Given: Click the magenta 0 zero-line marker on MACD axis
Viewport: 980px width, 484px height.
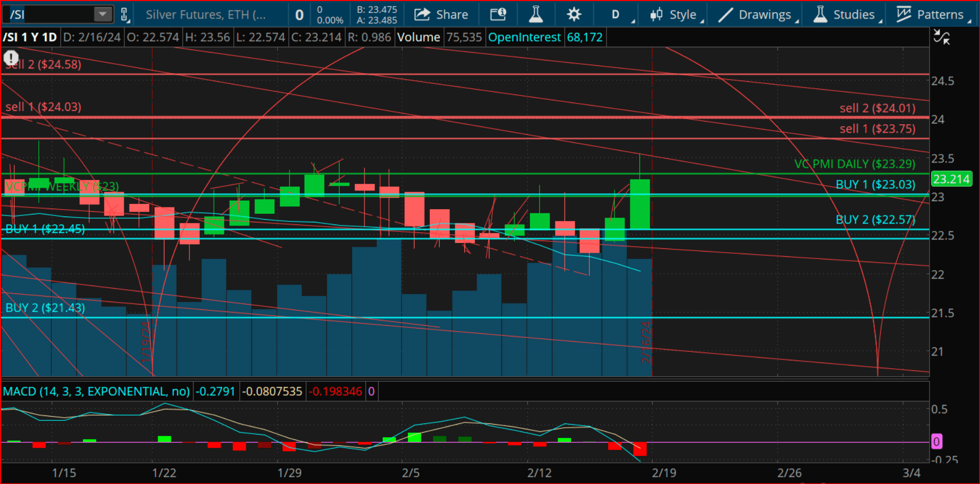Looking at the screenshot, I should coord(936,442).
